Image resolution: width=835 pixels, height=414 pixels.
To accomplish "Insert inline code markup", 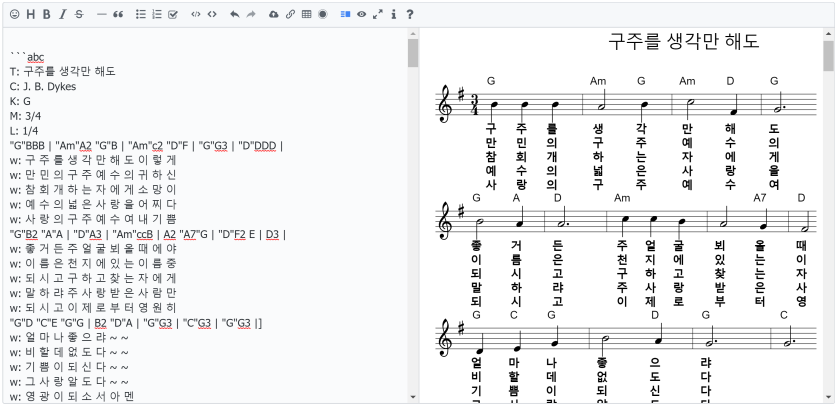I will tap(195, 14).
